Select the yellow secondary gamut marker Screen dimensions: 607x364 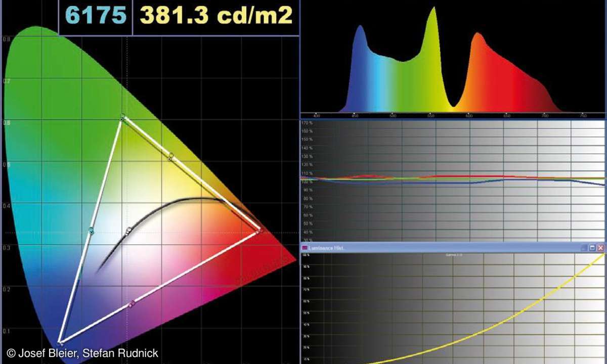click(x=170, y=156)
